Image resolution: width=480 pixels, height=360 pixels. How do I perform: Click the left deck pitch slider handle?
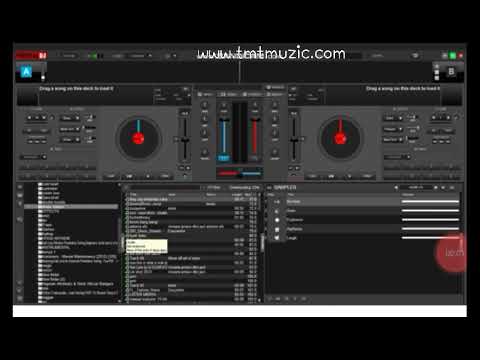click(x=184, y=140)
